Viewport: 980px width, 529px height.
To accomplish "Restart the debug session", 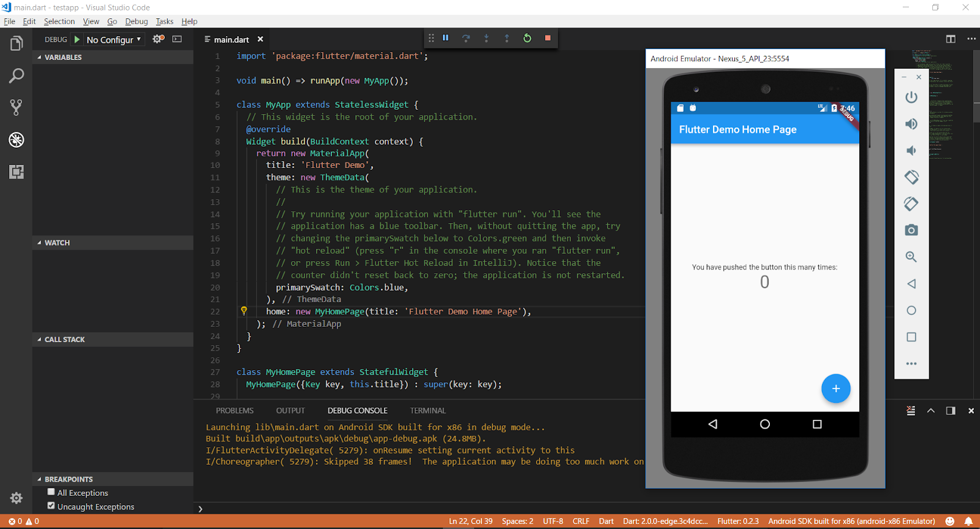I will [x=527, y=38].
